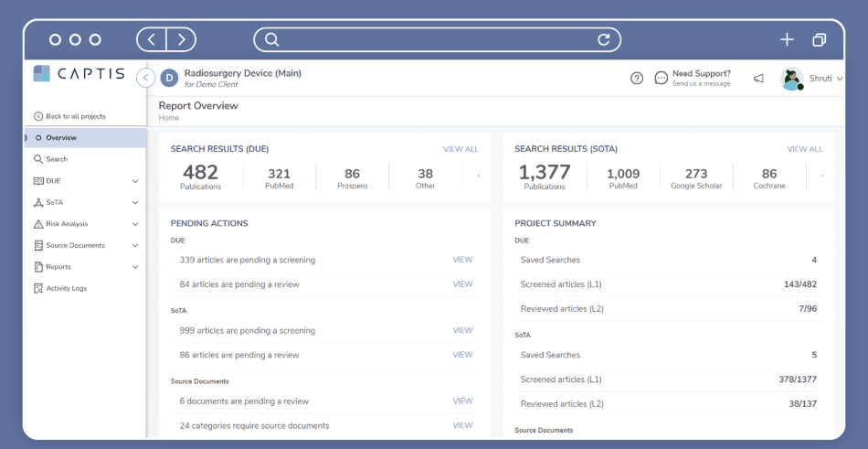Click the 7/96 reviewed articles value

808,309
